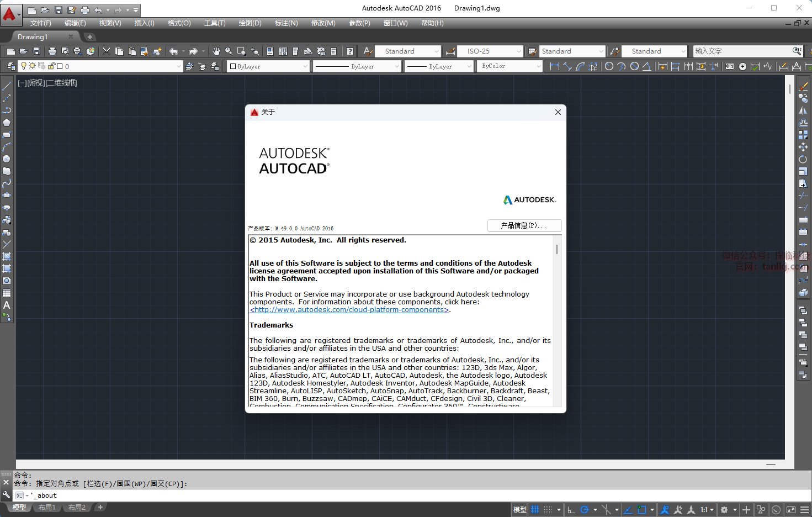Click the Cut scissors icon
This screenshot has width=812, height=517.
tap(107, 51)
